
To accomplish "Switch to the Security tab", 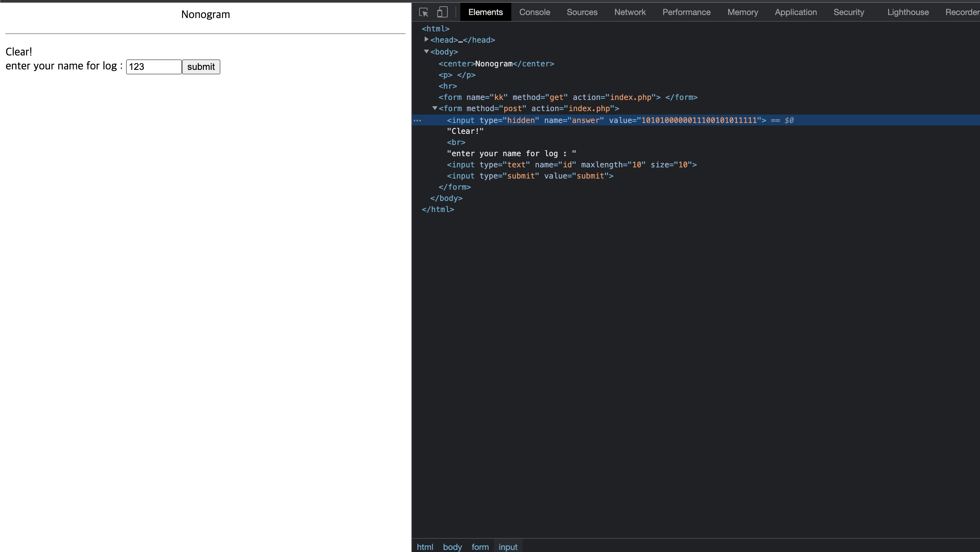I will coord(848,12).
